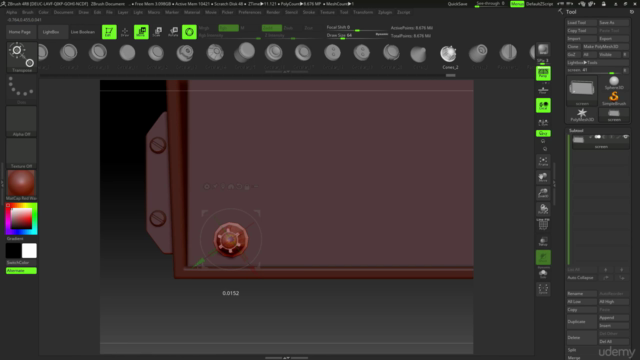Toggle the Gizmo 3D sphere button
Screen dimensions: 640x360
pos(189,32)
